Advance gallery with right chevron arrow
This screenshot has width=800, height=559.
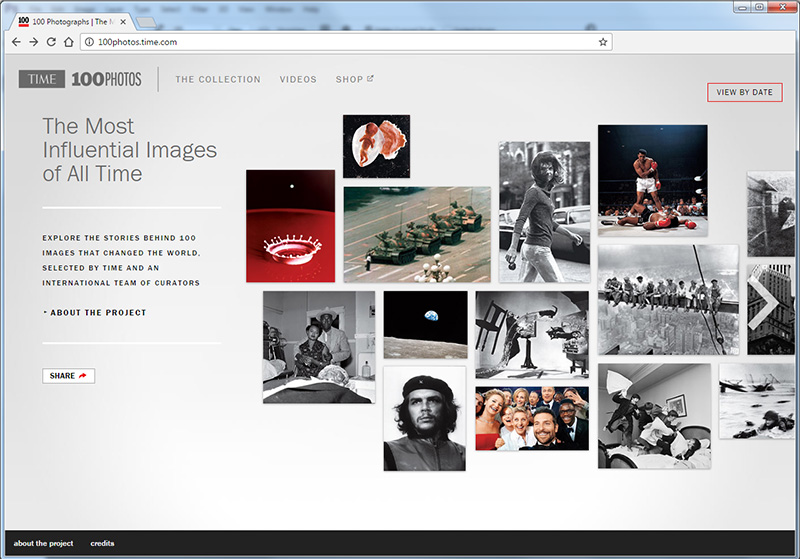763,302
